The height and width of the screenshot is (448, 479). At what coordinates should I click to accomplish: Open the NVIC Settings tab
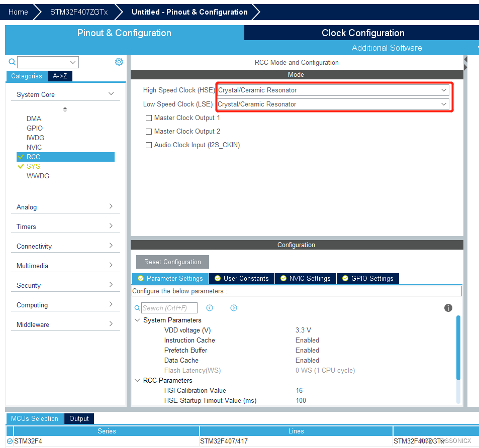pyautogui.click(x=306, y=278)
